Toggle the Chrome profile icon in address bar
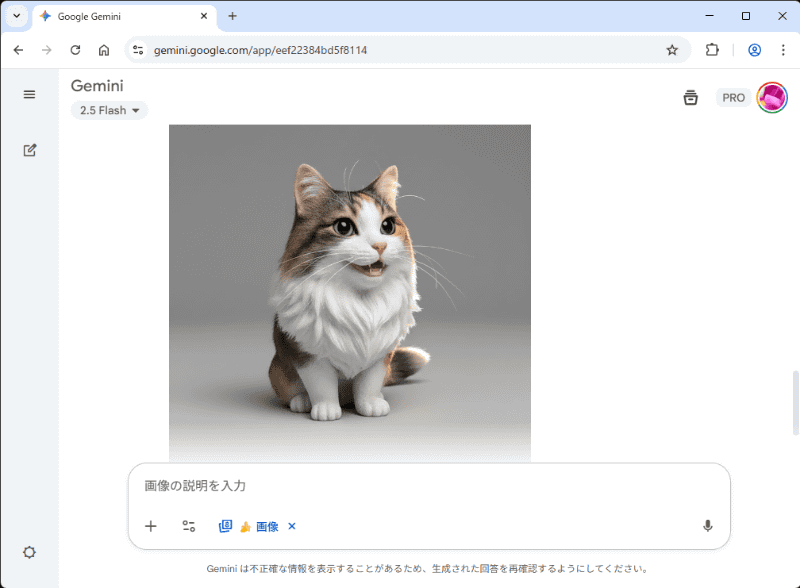800x588 pixels. click(x=755, y=49)
